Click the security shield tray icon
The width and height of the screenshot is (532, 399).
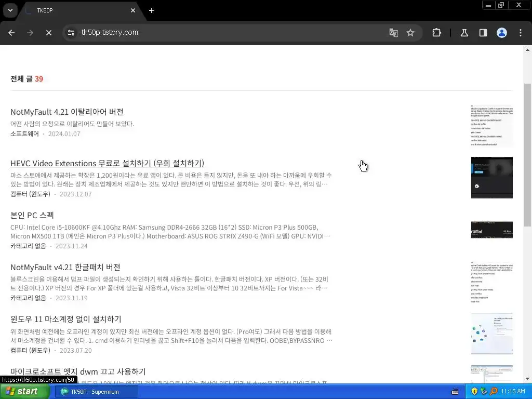click(x=474, y=391)
